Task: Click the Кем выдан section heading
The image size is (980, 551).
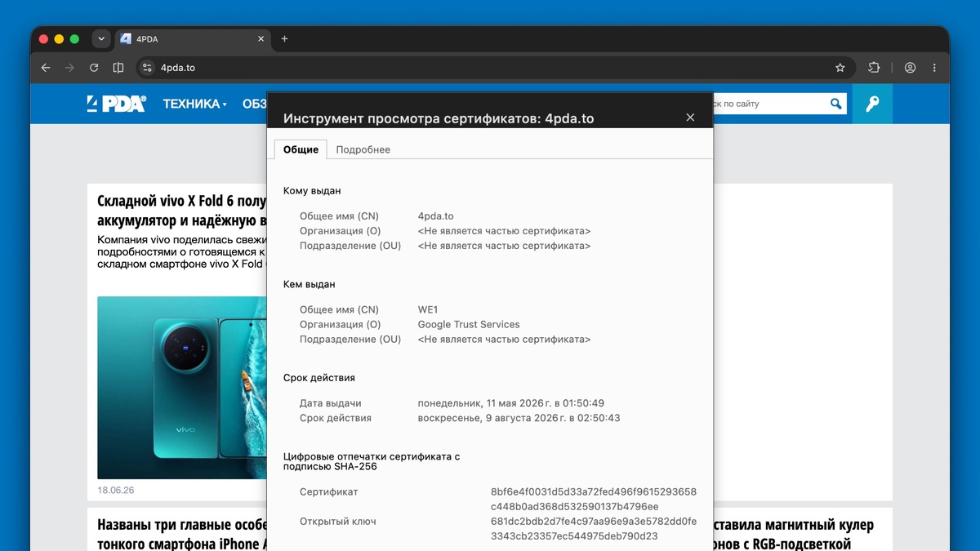Action: pos(310,284)
